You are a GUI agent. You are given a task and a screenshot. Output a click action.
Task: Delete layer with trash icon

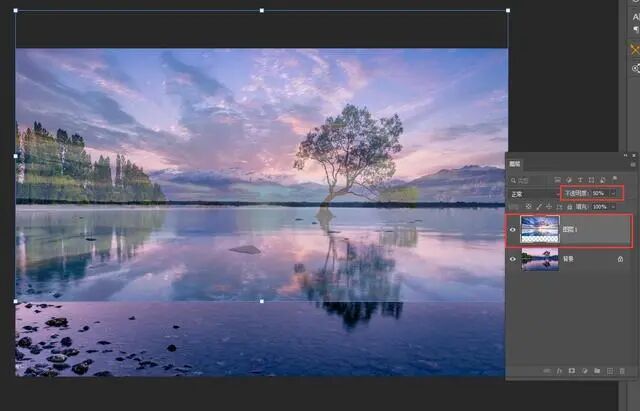coord(622,371)
